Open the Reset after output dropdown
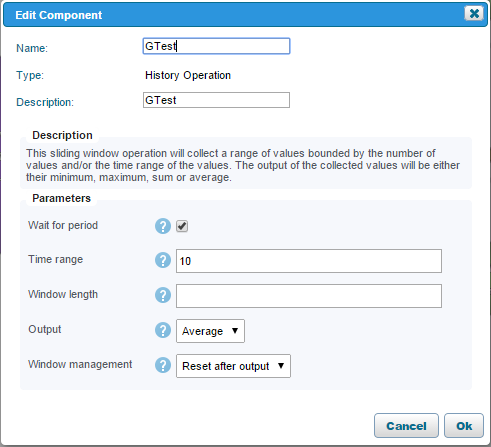The width and height of the screenshot is (491, 447). point(233,366)
